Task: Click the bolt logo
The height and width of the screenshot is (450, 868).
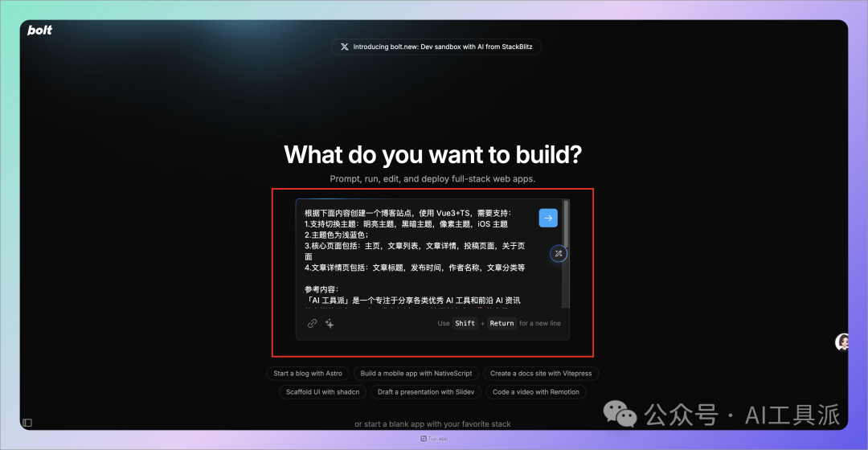Action: pyautogui.click(x=39, y=31)
